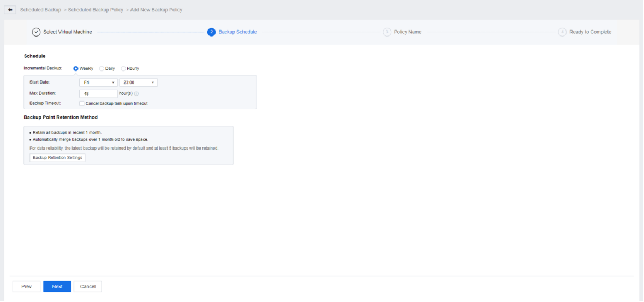This screenshot has width=644, height=302.
Task: Click the Prev button
Action: click(27, 286)
